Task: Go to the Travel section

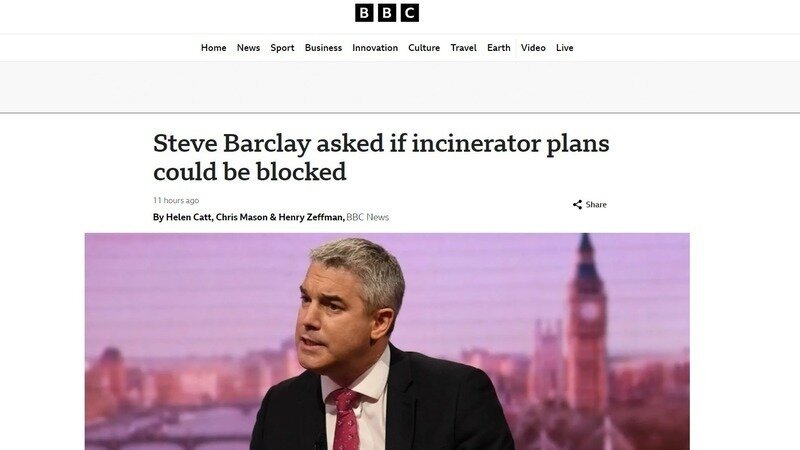Action: 463,47
